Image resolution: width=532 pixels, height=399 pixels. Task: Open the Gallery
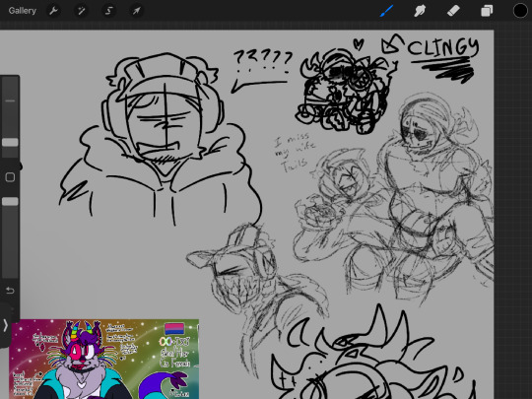tap(23, 11)
